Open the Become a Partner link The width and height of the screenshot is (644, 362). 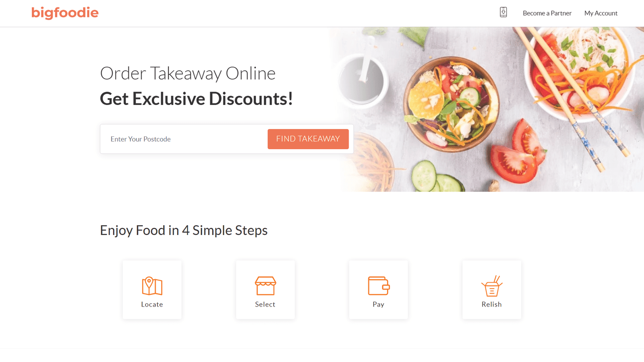click(547, 13)
